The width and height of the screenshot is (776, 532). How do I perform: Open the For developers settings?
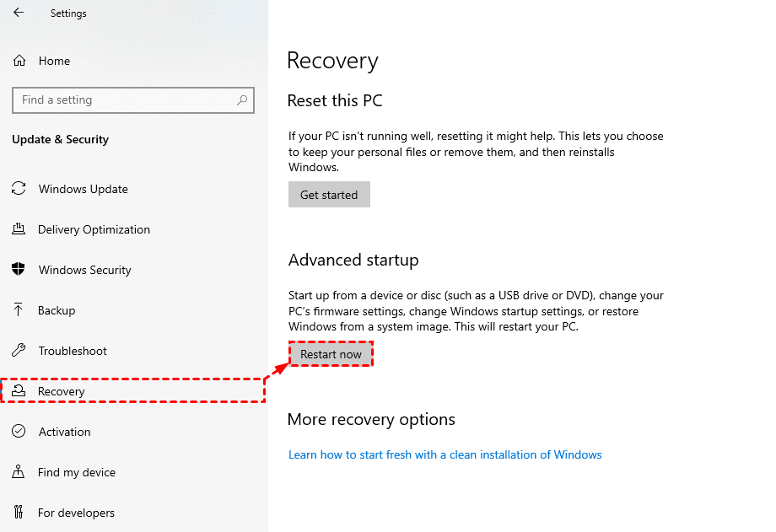tap(76, 513)
